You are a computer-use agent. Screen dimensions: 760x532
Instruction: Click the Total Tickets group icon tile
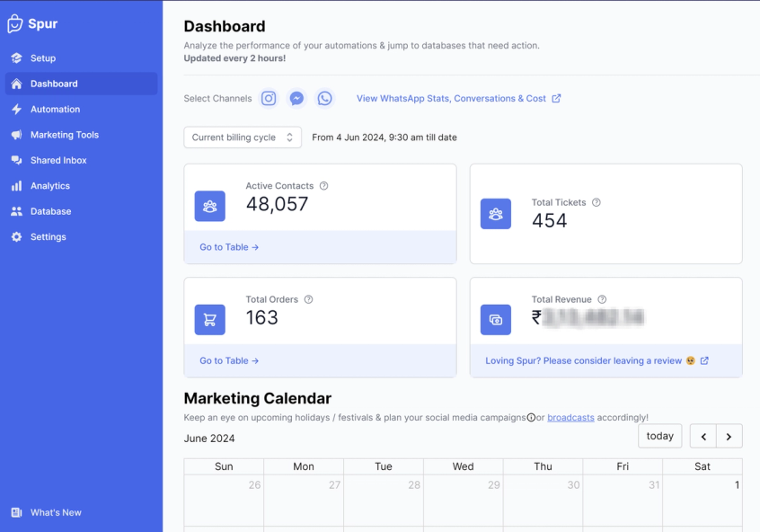coord(496,214)
